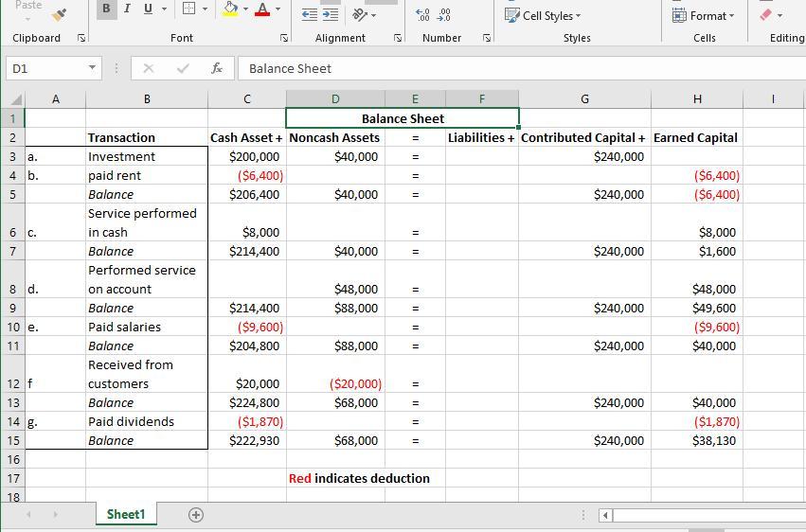The width and height of the screenshot is (806, 532).
Task: Toggle Italic formatting in the Font group
Action: point(127,9)
